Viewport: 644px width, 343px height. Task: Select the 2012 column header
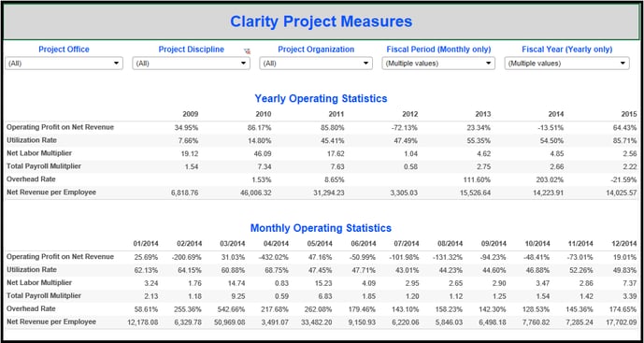410,114
